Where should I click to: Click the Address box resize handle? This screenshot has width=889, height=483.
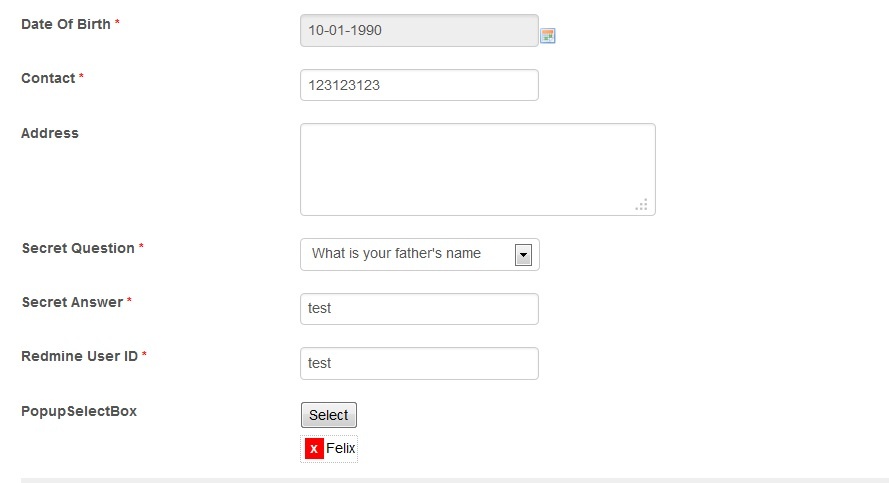click(642, 204)
